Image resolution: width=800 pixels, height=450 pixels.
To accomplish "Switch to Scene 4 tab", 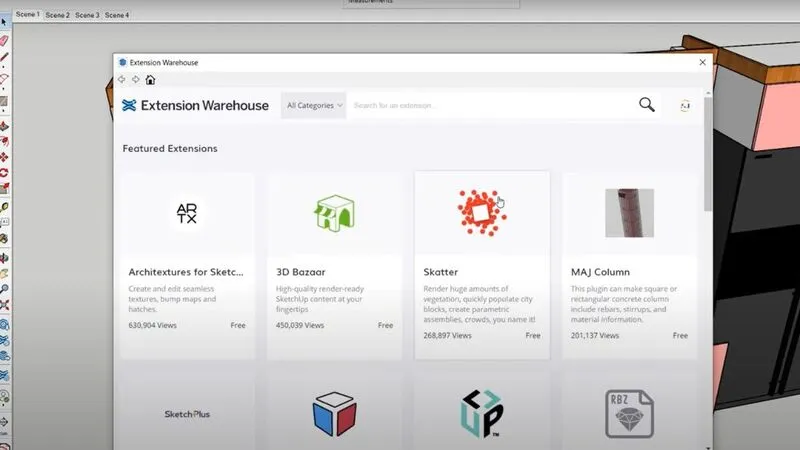I will pyautogui.click(x=117, y=15).
